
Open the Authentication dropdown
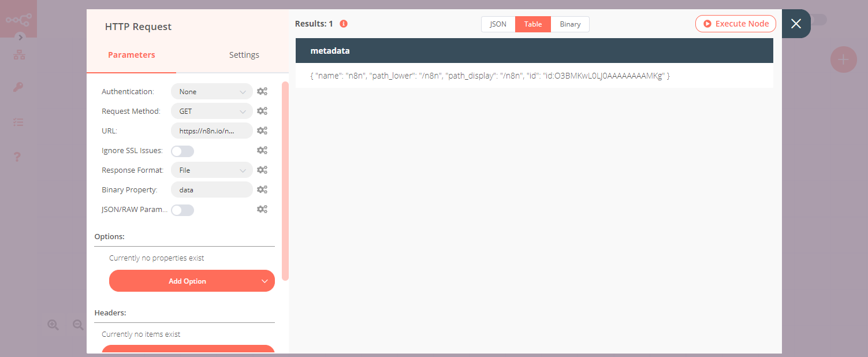pos(211,91)
